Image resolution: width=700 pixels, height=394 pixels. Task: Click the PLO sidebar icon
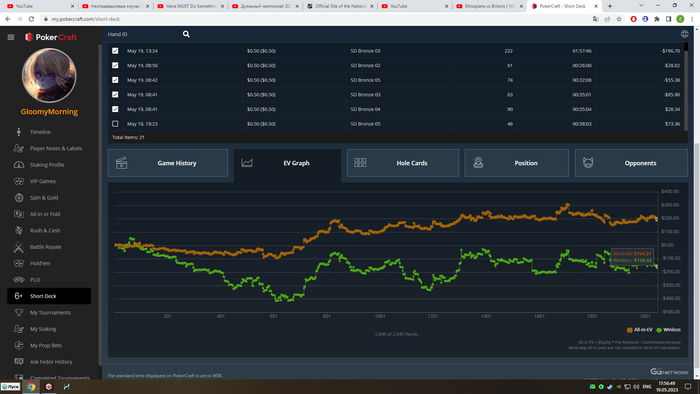pyautogui.click(x=19, y=280)
